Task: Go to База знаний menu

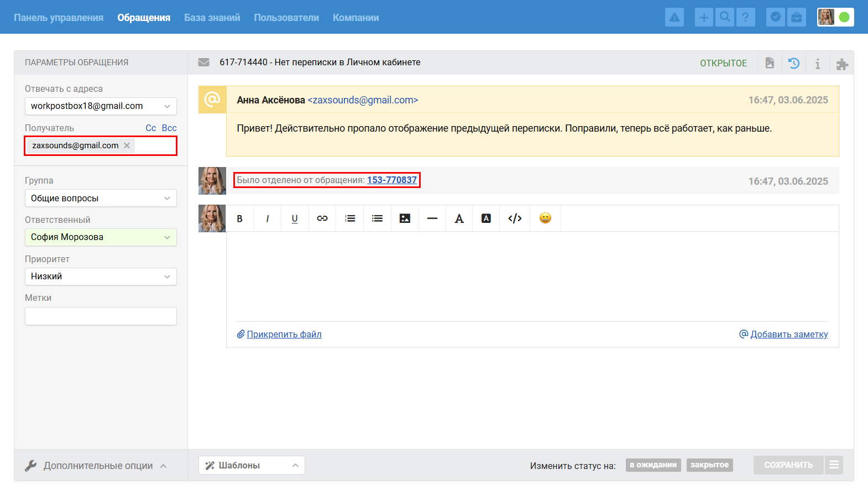Action: pyautogui.click(x=212, y=18)
